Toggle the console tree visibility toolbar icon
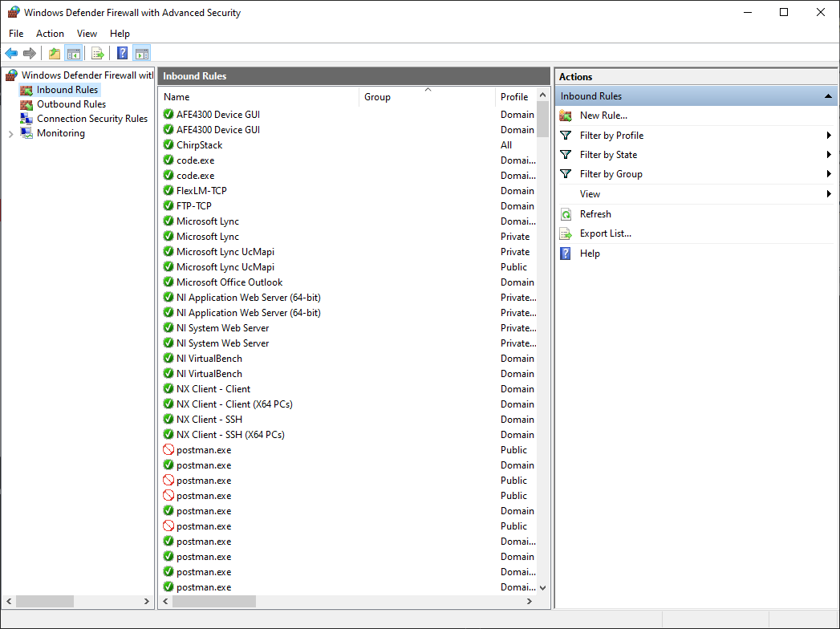Image resolution: width=840 pixels, height=629 pixels. point(73,53)
